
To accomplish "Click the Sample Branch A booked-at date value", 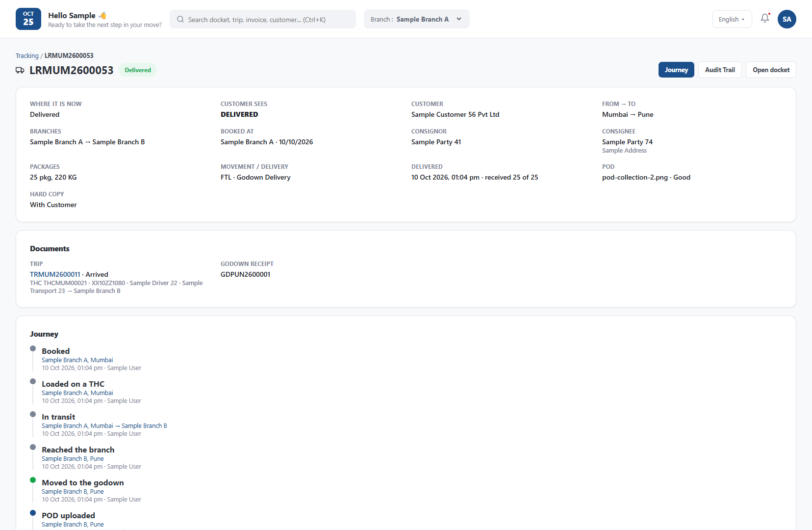I will pyautogui.click(x=267, y=142).
